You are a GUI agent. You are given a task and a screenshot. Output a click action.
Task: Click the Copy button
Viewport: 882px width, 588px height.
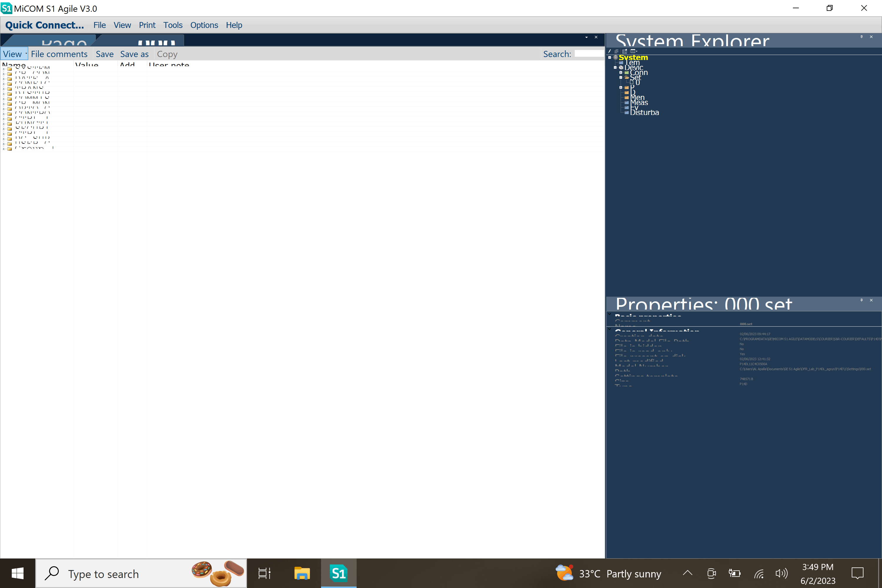(x=167, y=54)
